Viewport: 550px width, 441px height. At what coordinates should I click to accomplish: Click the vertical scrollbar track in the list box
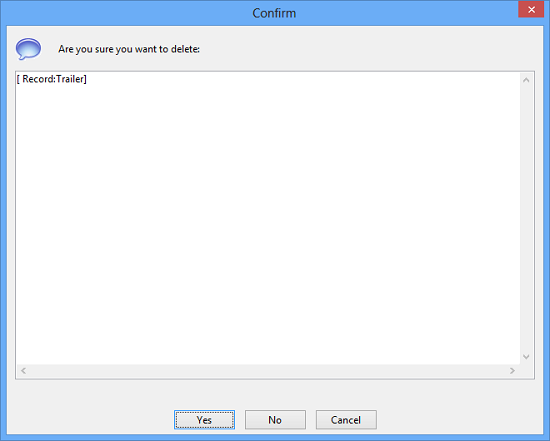(526, 218)
